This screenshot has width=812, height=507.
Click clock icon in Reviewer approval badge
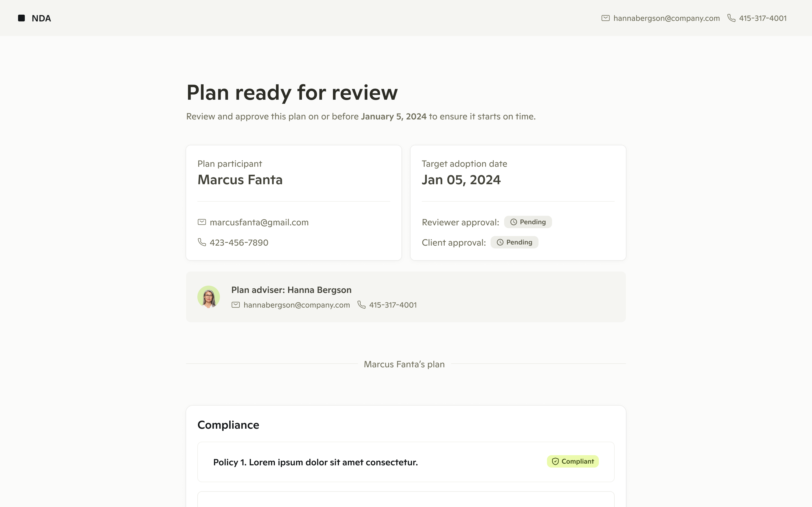(x=513, y=222)
